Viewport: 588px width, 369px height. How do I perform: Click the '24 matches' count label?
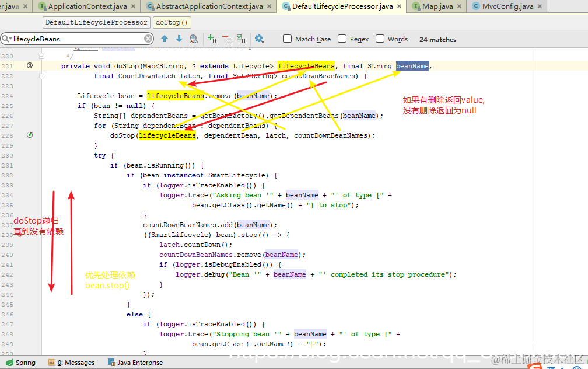437,40
